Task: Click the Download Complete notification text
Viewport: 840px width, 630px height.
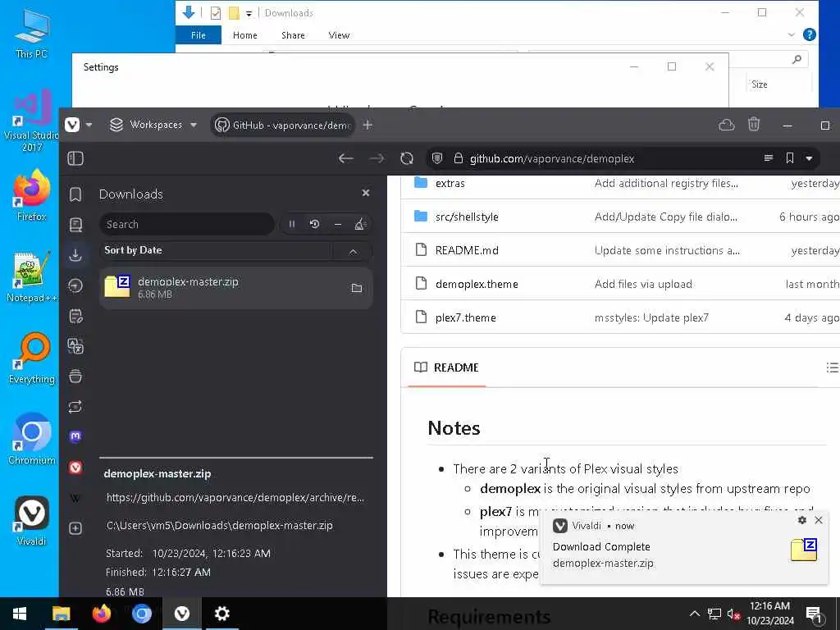Action: (x=601, y=546)
